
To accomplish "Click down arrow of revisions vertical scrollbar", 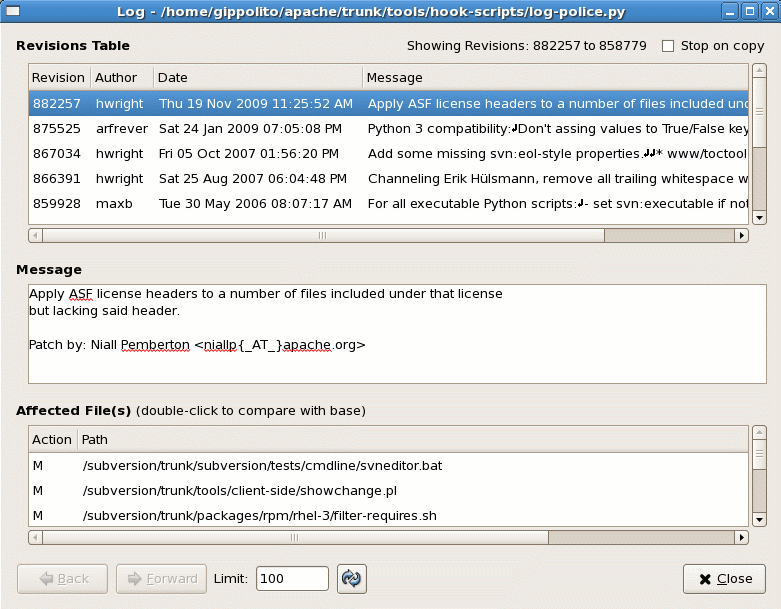I will [759, 218].
